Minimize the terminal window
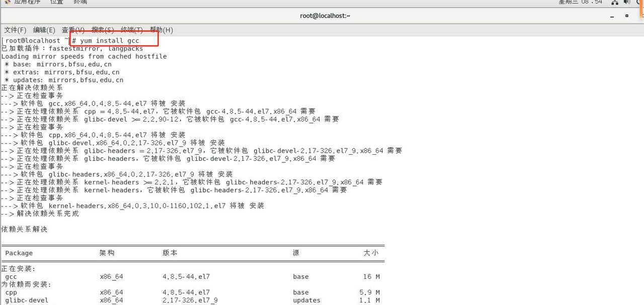Viewport: 644px width, 305px height. pos(612,16)
